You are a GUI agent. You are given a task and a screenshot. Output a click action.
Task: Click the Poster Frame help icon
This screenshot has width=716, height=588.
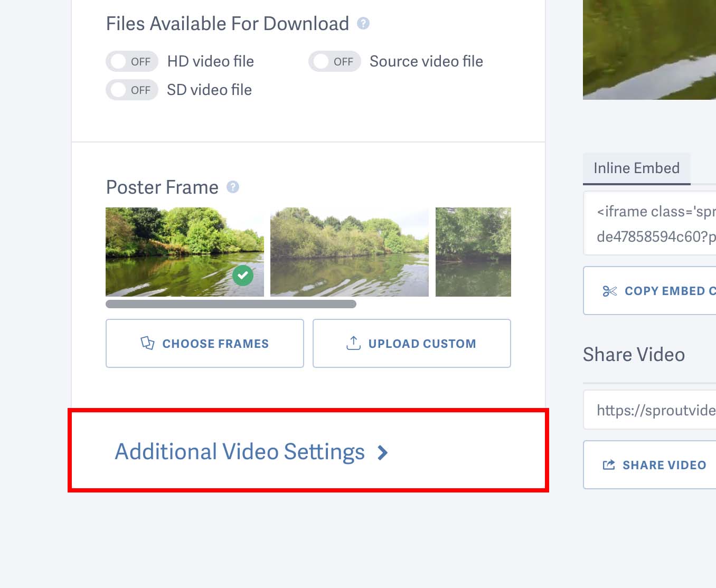pos(233,187)
